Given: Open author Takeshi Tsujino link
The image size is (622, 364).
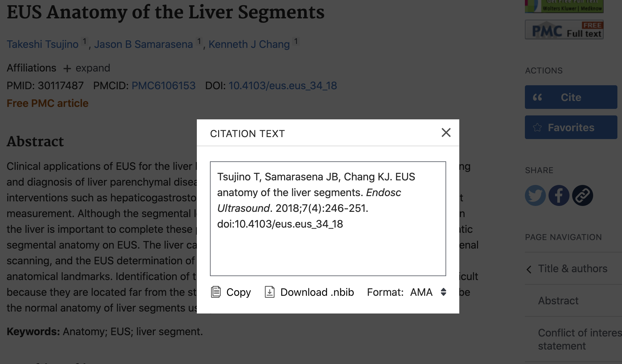Looking at the screenshot, I should coord(43,44).
